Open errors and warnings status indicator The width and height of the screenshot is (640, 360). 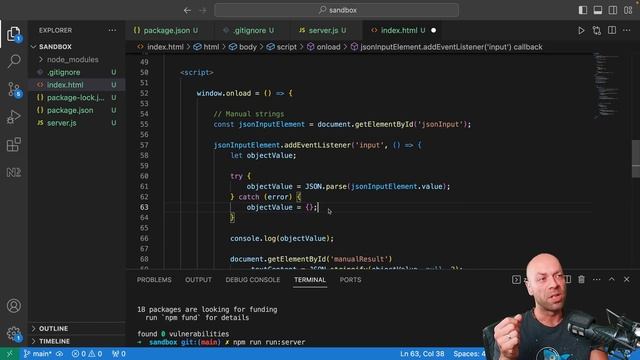(87, 354)
